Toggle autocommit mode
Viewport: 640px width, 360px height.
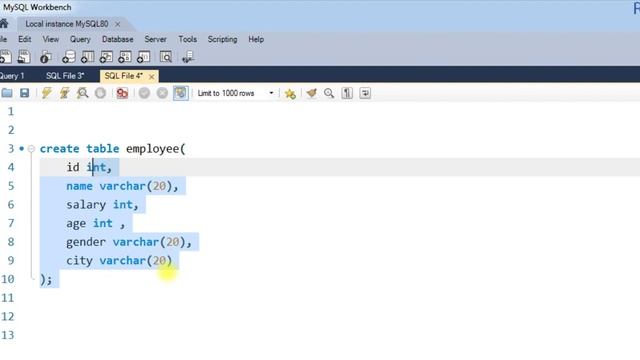point(180,93)
